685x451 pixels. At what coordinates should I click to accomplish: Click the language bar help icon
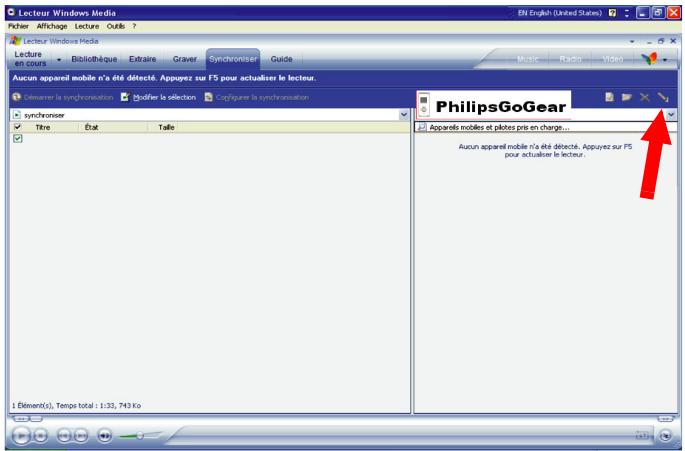tap(612, 13)
